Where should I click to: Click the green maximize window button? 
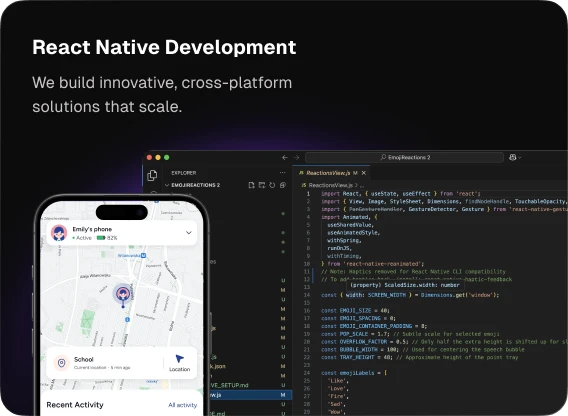click(167, 157)
